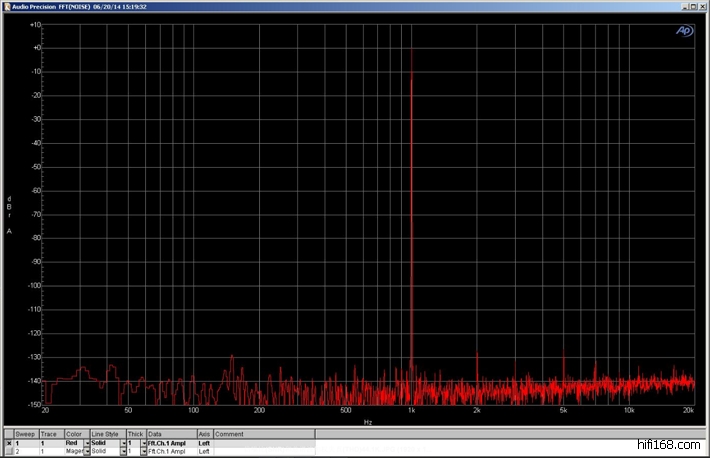Click the Hz label below the x-axis
The image size is (710, 458).
tap(369, 422)
